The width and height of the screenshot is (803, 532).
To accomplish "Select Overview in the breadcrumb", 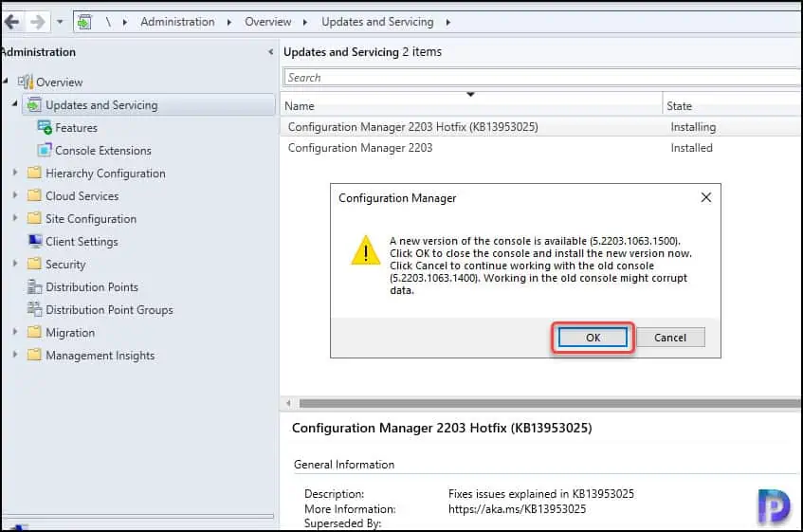I will pyautogui.click(x=268, y=22).
